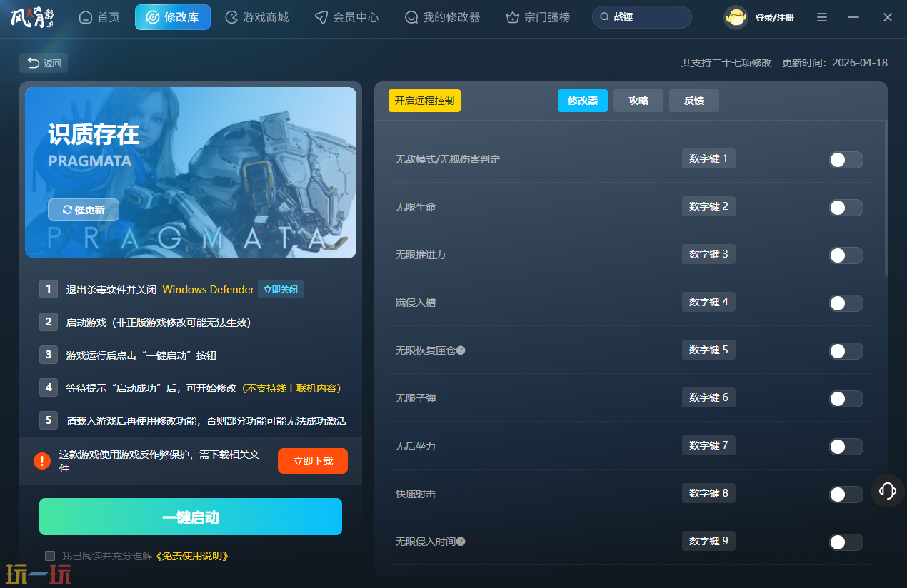Click hotkey 数字键 4 button
Viewport: 907px width, 588px height.
click(x=708, y=302)
